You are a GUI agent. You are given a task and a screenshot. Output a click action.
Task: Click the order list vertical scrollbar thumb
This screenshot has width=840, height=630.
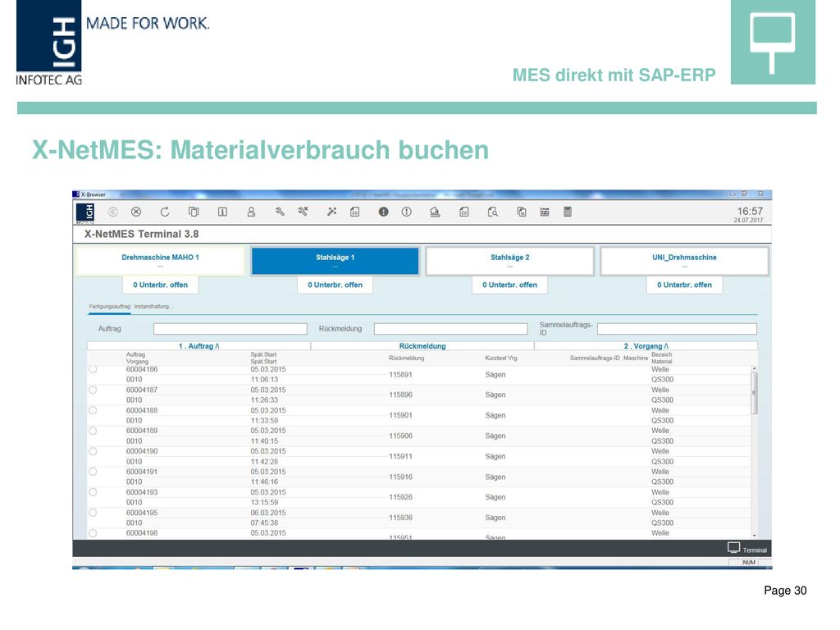[x=755, y=393]
